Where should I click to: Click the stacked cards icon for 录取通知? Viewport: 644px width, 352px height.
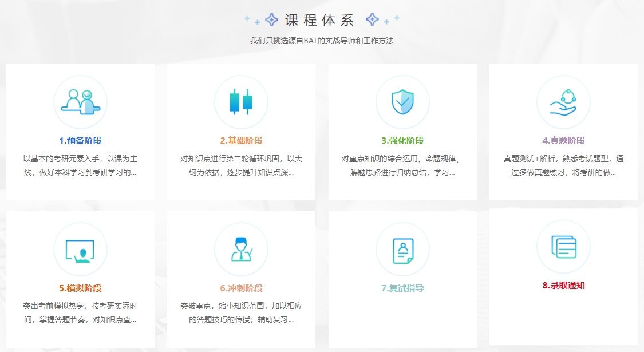tap(563, 247)
